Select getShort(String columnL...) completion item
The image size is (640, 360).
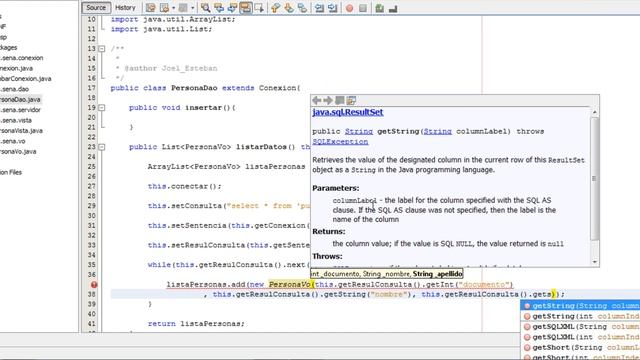click(581, 347)
